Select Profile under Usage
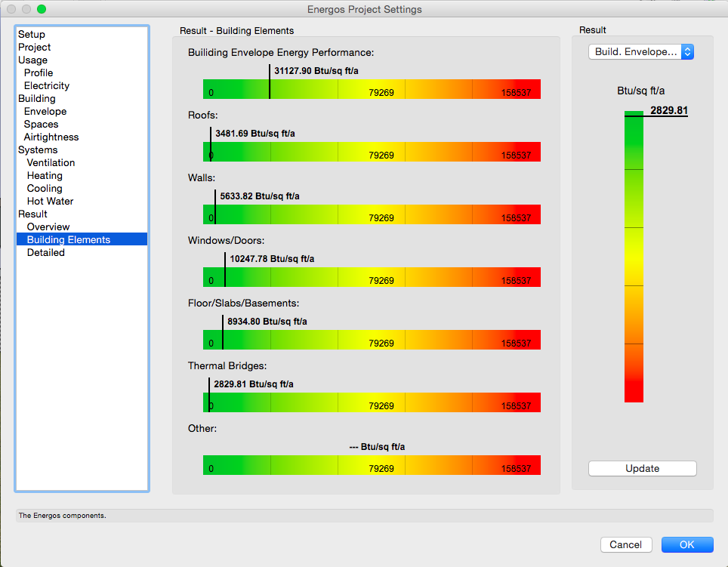This screenshot has width=728, height=567. [x=39, y=72]
